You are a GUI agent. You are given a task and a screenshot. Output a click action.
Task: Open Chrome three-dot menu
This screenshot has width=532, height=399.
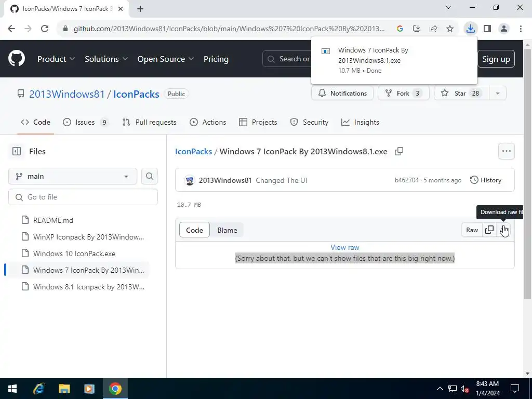click(521, 29)
